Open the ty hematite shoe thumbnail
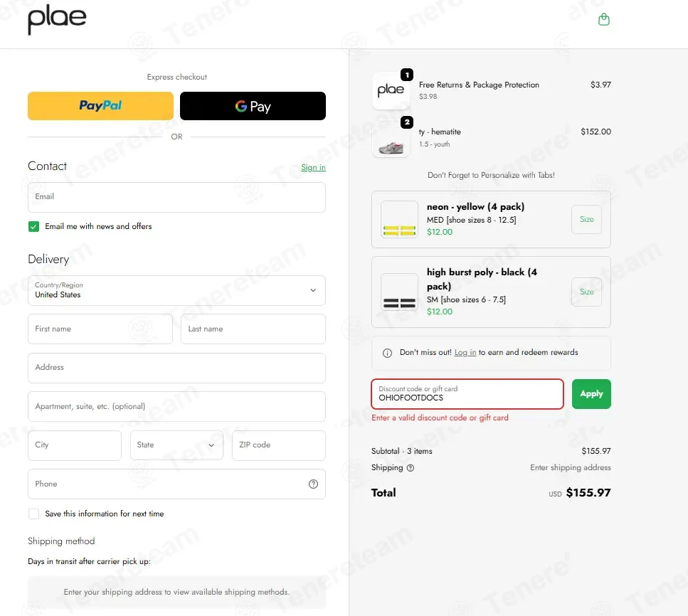 pos(391,139)
